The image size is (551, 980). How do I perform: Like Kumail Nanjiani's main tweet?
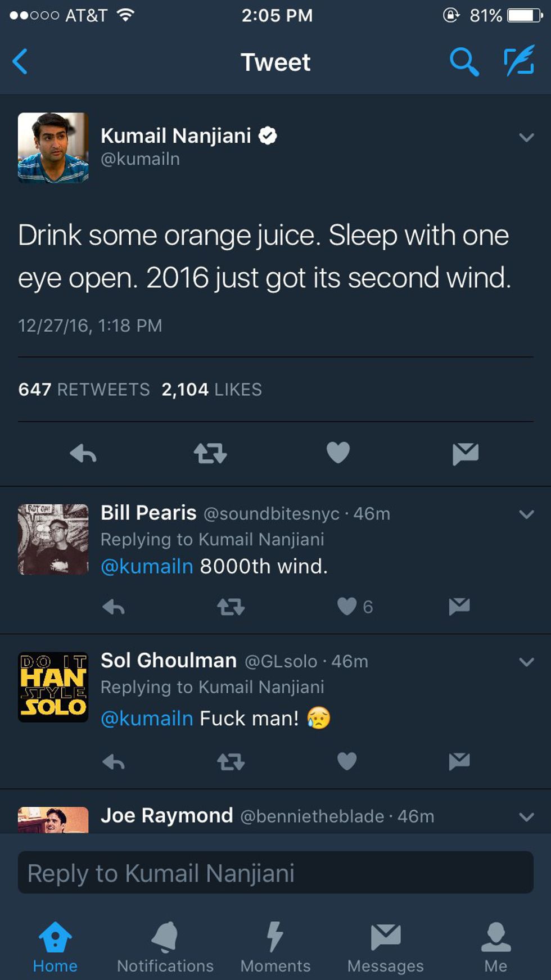point(338,453)
